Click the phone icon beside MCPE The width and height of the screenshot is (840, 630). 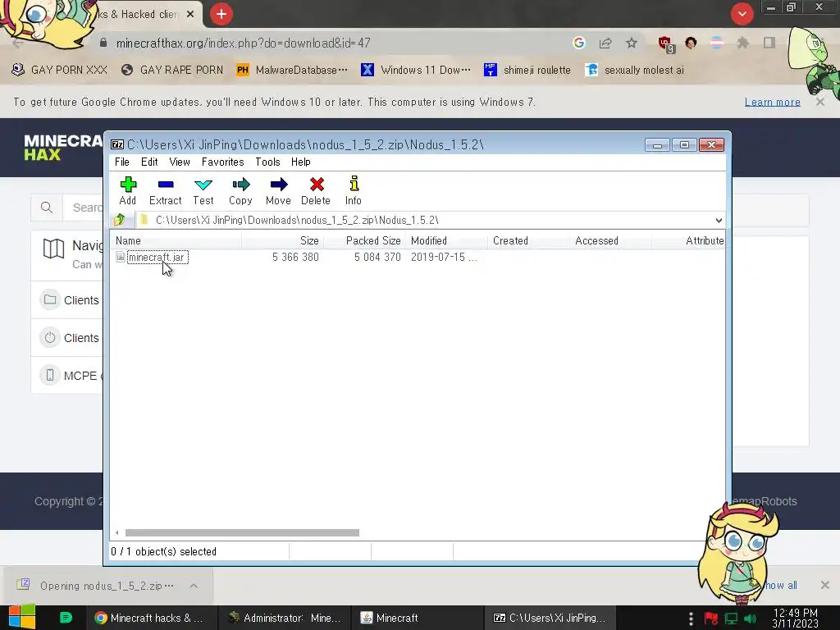(50, 375)
